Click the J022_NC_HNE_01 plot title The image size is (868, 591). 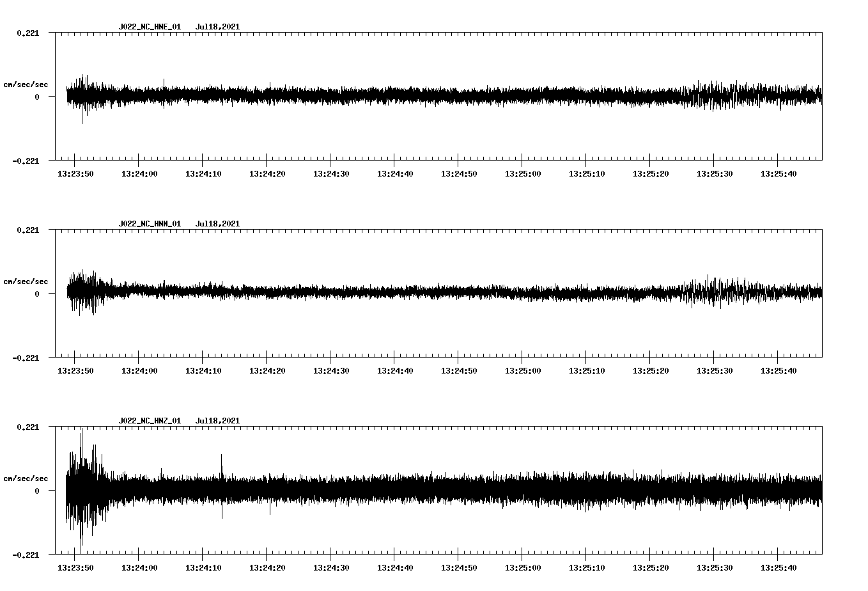point(150,27)
